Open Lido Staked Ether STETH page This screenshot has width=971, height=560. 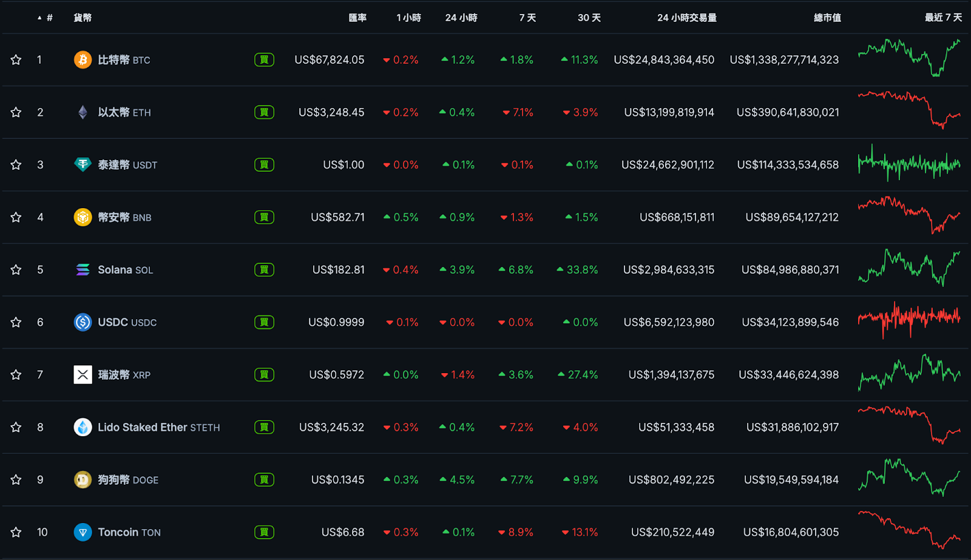click(159, 427)
